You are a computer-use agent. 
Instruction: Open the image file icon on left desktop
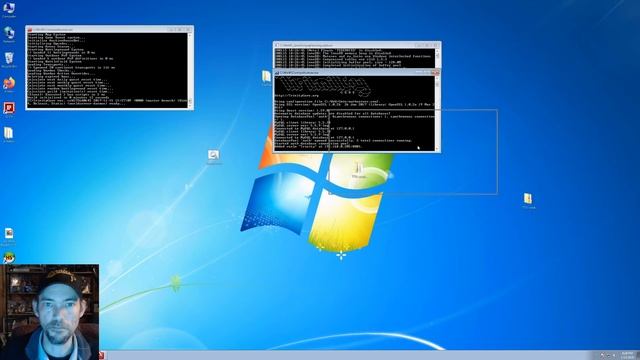click(9, 233)
